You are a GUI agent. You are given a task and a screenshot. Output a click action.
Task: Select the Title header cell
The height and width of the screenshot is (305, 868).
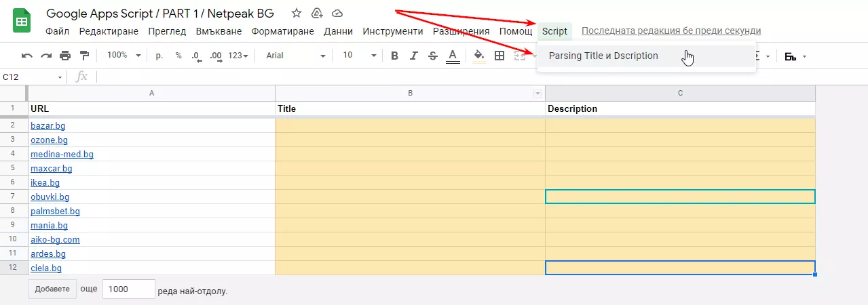click(410, 108)
